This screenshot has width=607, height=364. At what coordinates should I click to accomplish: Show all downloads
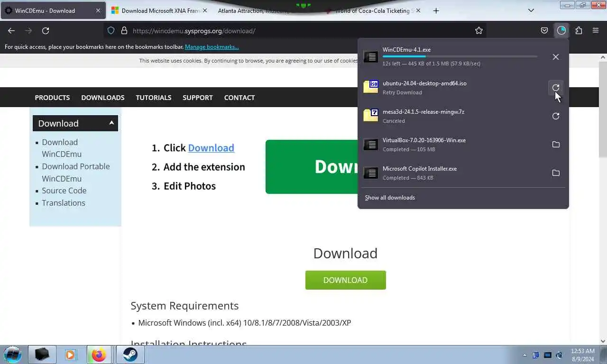pos(390,198)
